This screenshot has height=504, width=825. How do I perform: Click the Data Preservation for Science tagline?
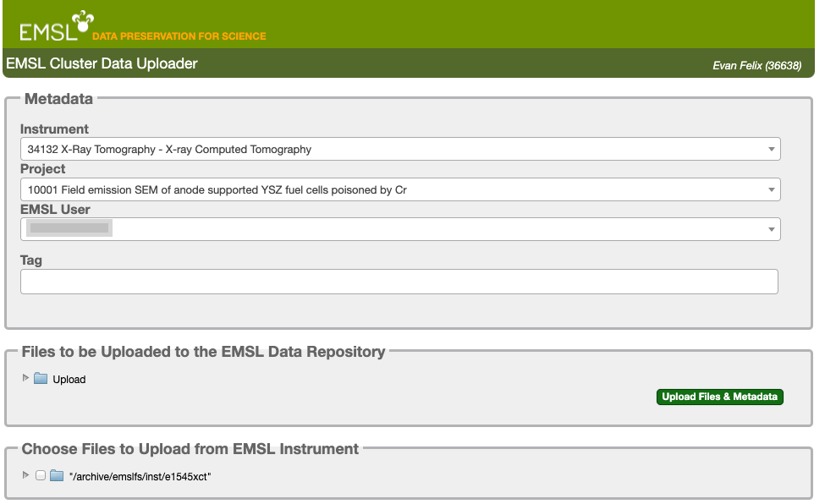[x=179, y=36]
